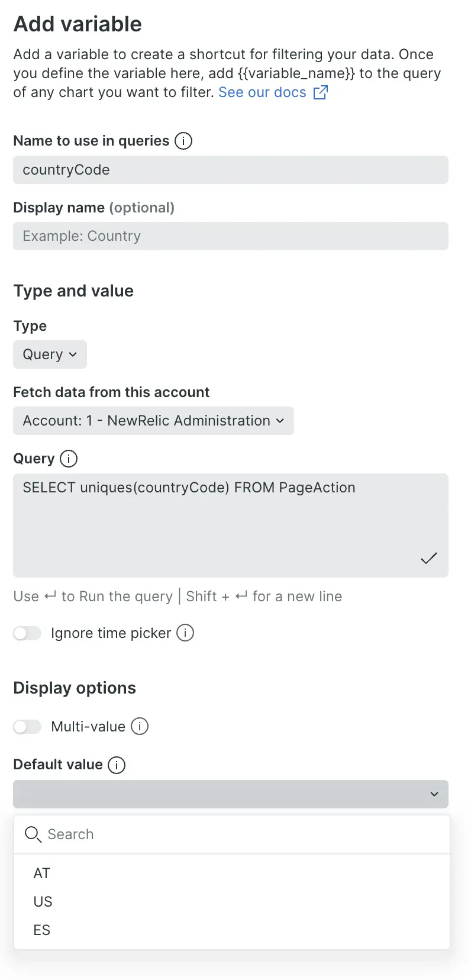Click the countryCode name input field
The height and width of the screenshot is (980, 471).
231,170
